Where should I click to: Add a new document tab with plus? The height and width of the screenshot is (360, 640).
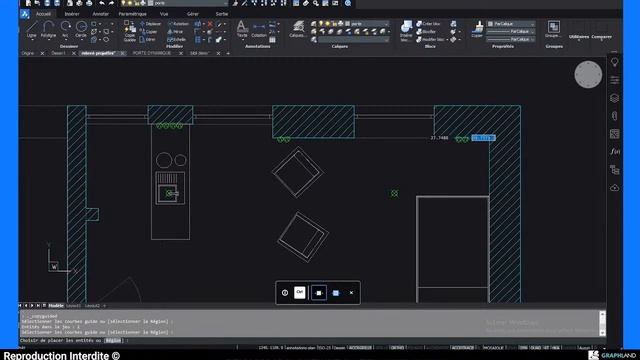click(228, 53)
